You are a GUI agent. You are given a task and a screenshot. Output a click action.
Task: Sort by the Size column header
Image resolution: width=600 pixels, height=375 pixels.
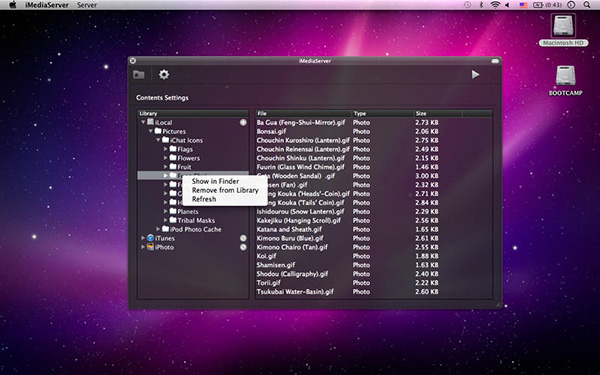pos(439,114)
